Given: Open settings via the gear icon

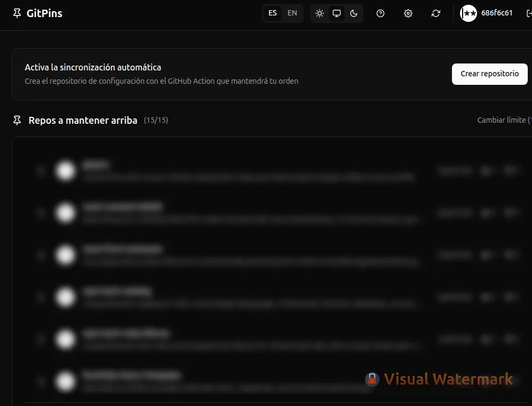Looking at the screenshot, I should pyautogui.click(x=408, y=13).
